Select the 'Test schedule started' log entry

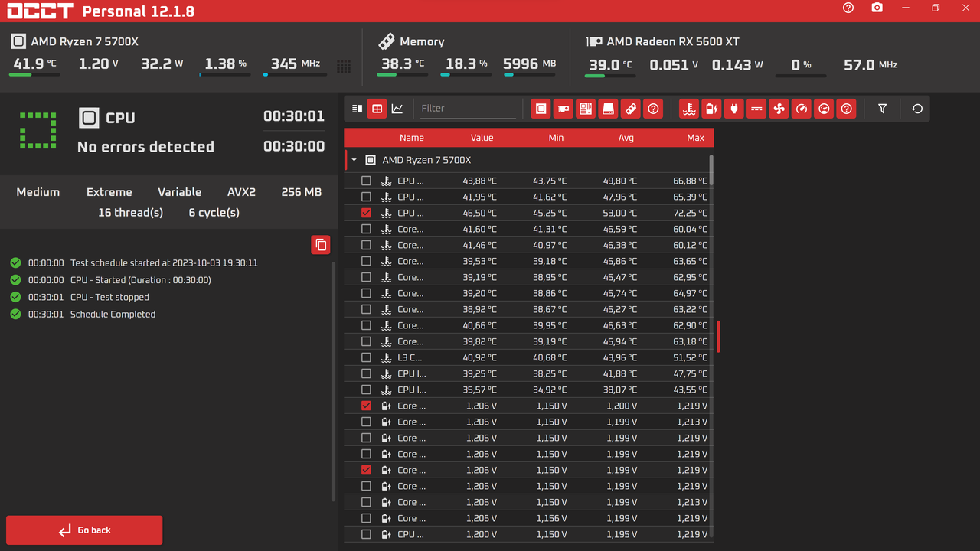134,262
